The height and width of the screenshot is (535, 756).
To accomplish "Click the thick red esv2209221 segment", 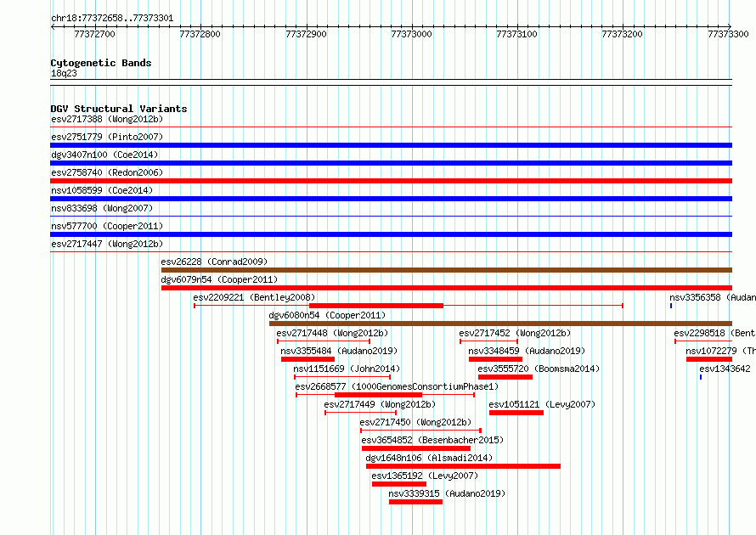I will (376, 306).
